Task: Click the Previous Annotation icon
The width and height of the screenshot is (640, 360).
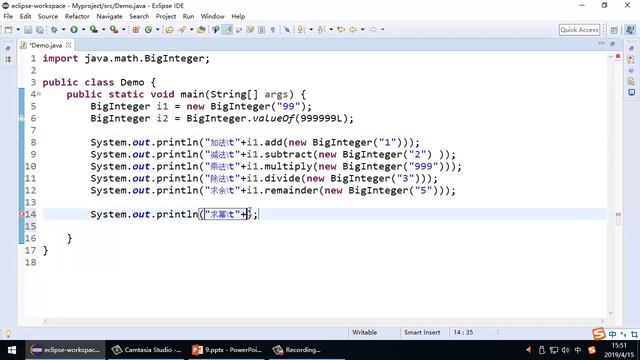Action: click(x=322, y=29)
